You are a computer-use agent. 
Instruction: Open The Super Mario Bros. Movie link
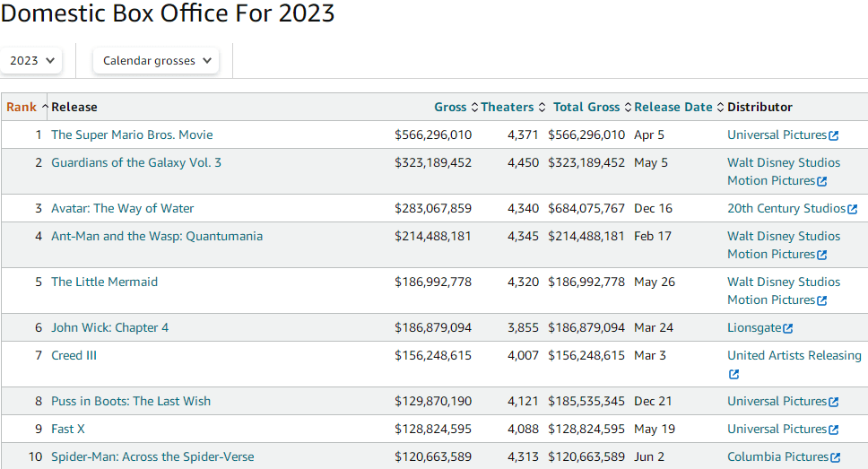click(132, 135)
